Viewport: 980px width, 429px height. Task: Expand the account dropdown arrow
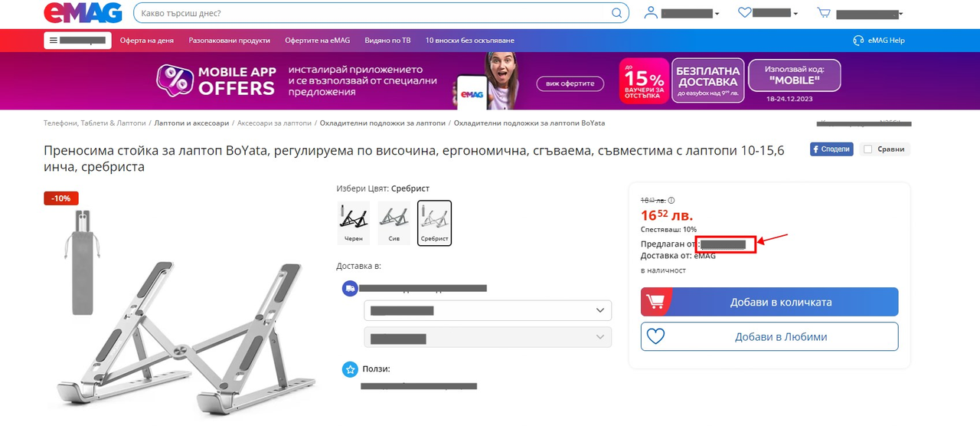717,14
